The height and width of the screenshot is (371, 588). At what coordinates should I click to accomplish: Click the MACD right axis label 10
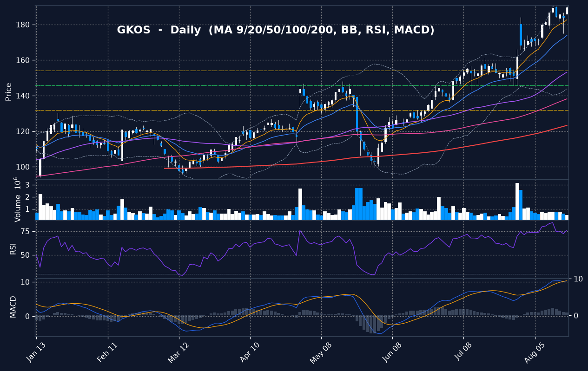(x=578, y=279)
